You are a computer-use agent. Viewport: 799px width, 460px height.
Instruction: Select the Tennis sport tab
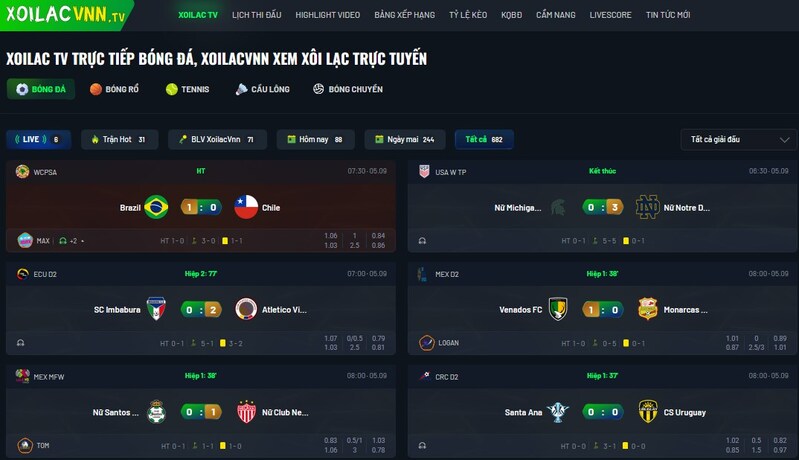188,89
